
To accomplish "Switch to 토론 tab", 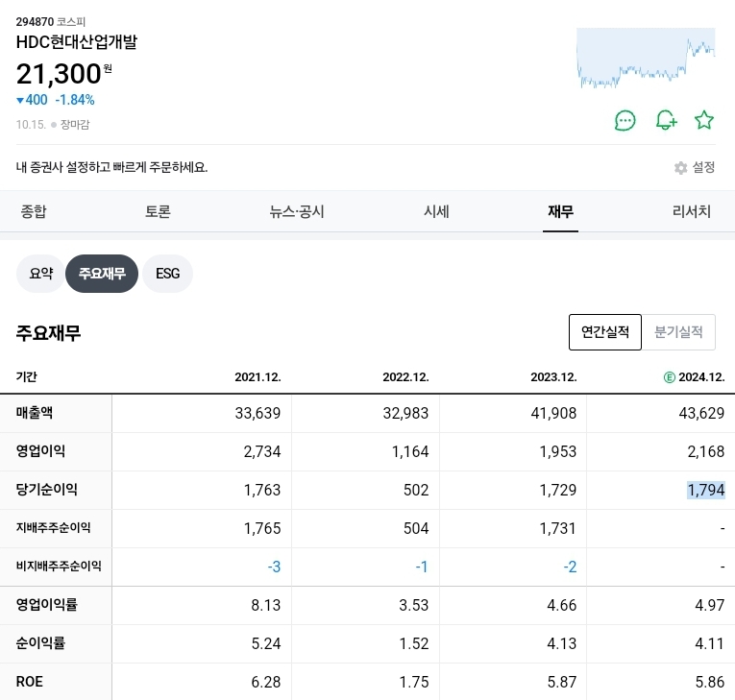I will 158,211.
